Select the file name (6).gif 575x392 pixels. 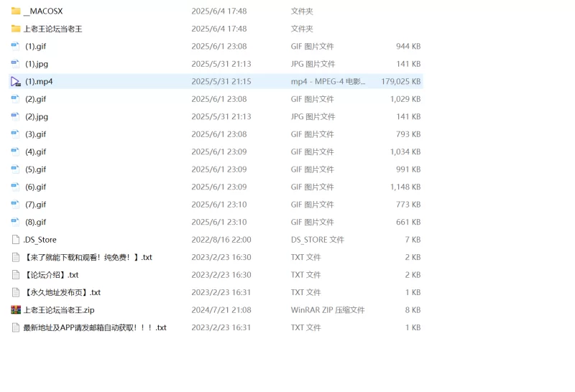point(35,187)
